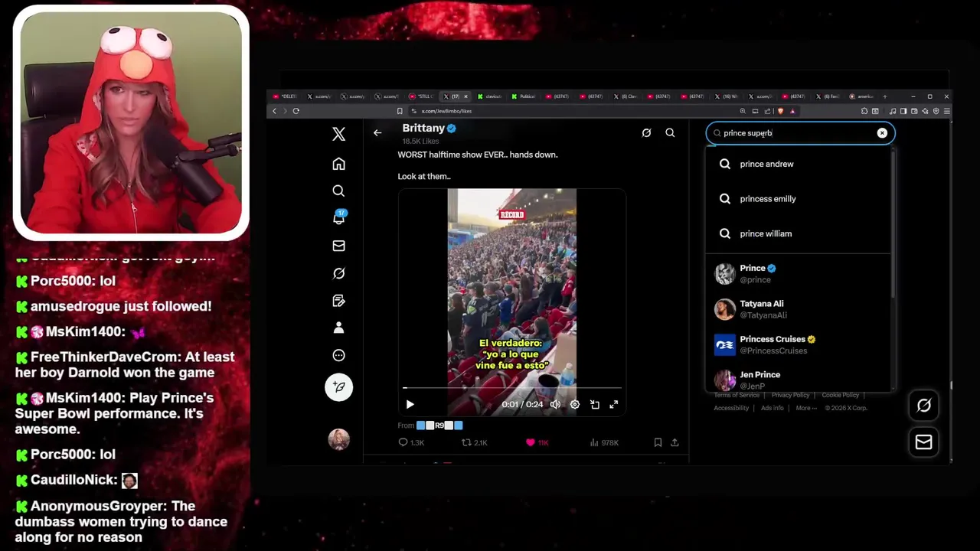Viewport: 980px width, 551px height.
Task: Open Notifications bell showing 17
Action: coord(338,218)
